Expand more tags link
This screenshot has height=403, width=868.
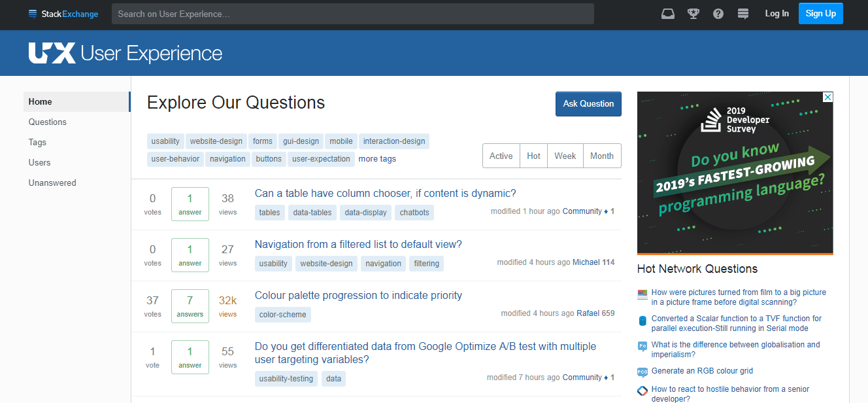pos(377,159)
